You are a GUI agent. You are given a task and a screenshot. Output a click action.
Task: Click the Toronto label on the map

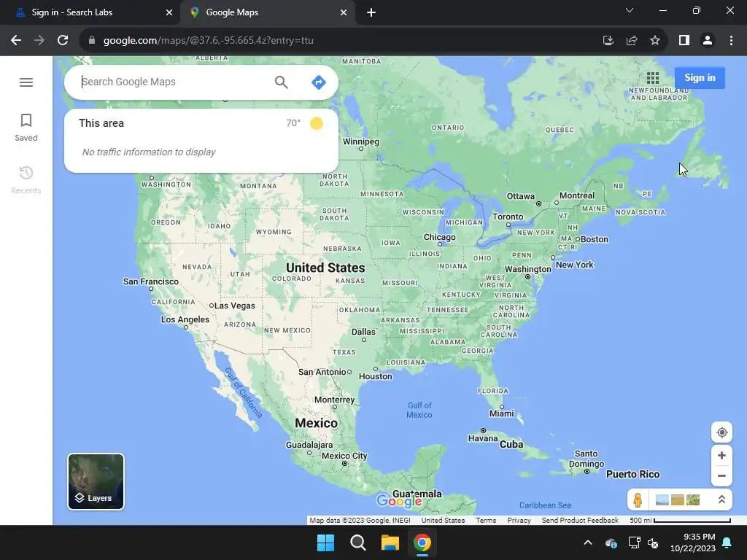coord(508,217)
